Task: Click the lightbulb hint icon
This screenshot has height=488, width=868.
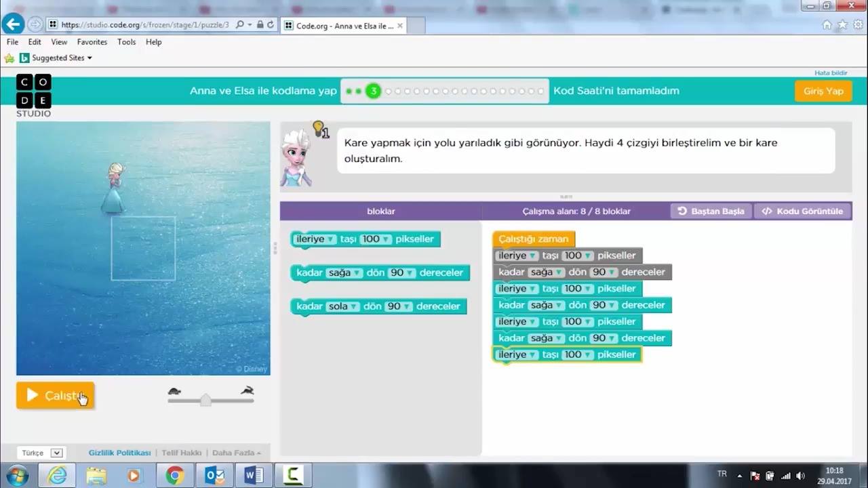Action: [319, 128]
